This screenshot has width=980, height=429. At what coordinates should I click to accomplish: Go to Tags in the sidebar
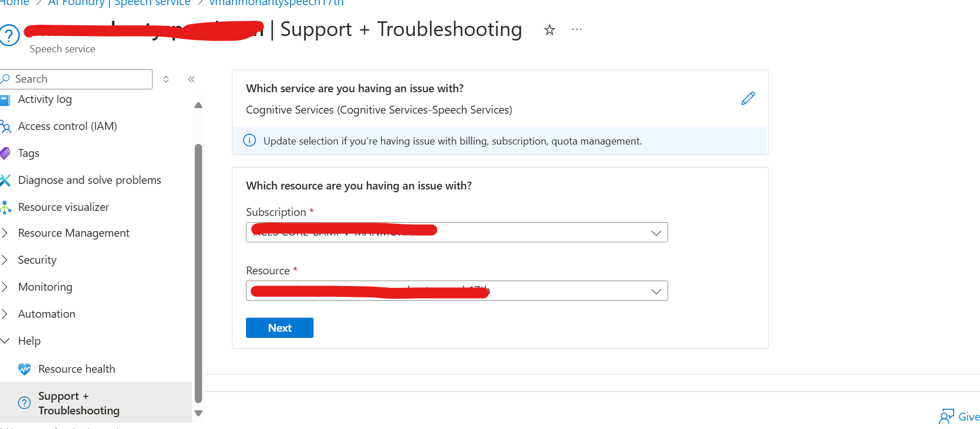29,153
